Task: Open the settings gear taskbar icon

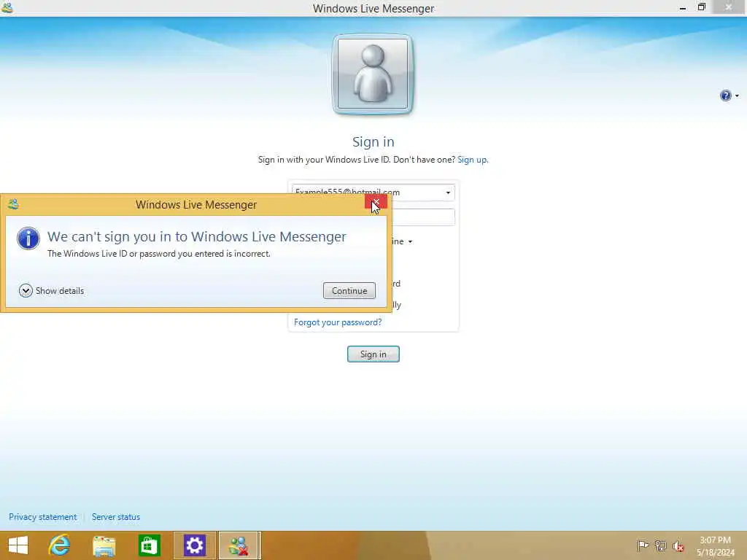Action: point(194,545)
